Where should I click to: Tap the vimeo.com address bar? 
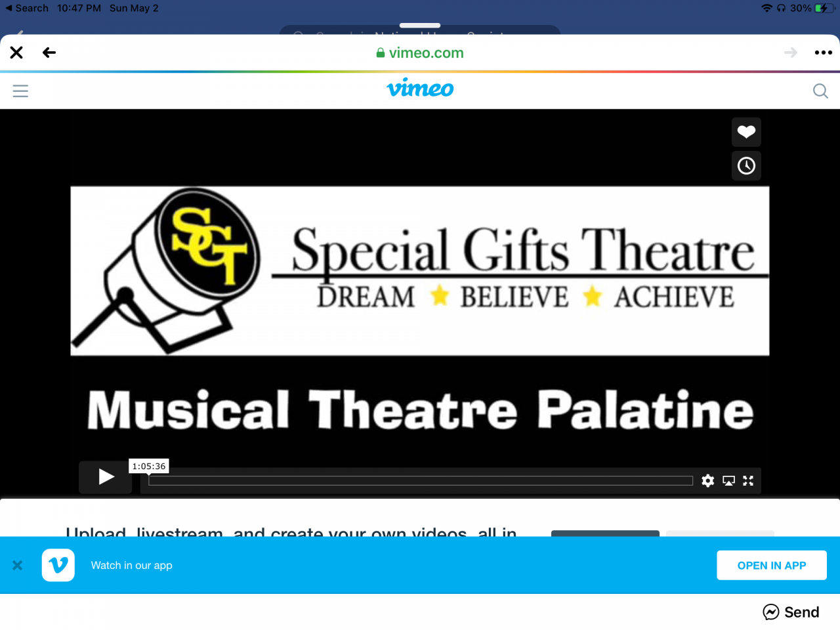[x=420, y=52]
